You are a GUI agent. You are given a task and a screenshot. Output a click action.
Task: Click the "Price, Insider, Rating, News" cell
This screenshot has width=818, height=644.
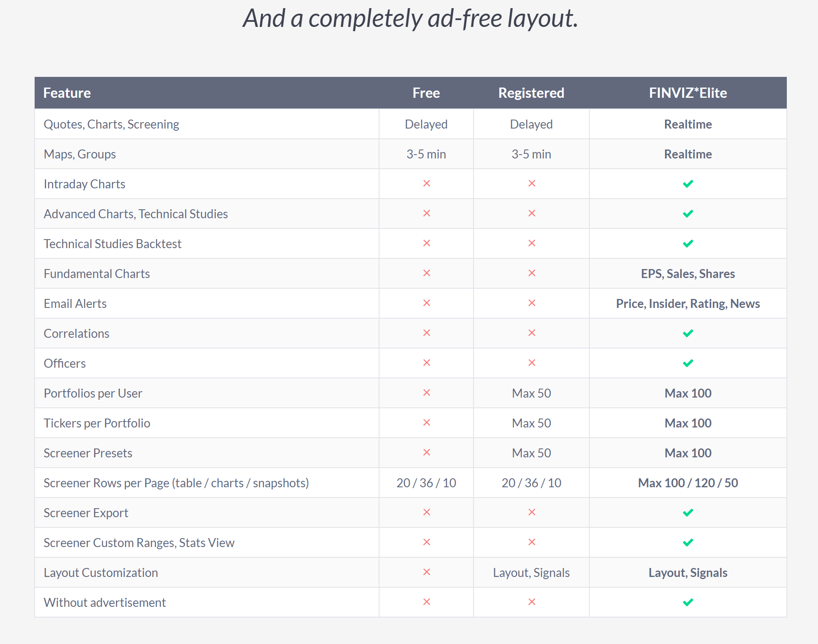(688, 304)
